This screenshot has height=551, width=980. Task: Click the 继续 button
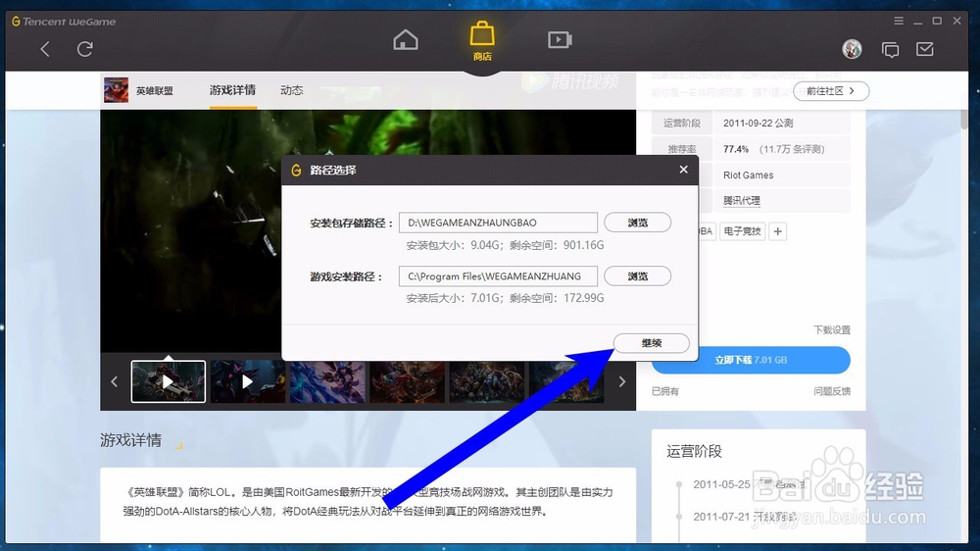coord(652,343)
